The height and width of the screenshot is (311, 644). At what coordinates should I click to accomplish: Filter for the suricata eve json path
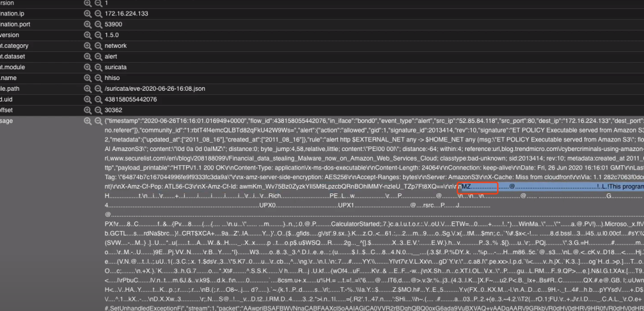[x=88, y=88]
